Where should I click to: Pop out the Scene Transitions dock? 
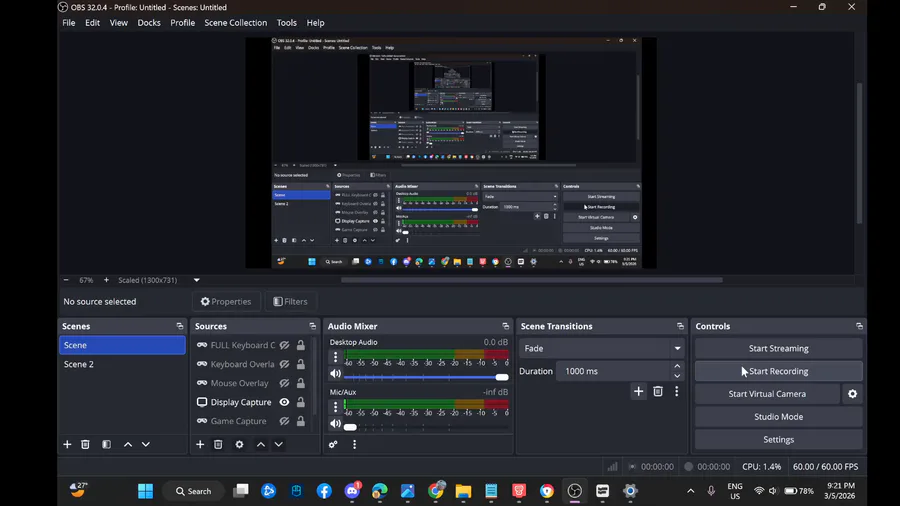click(x=680, y=326)
